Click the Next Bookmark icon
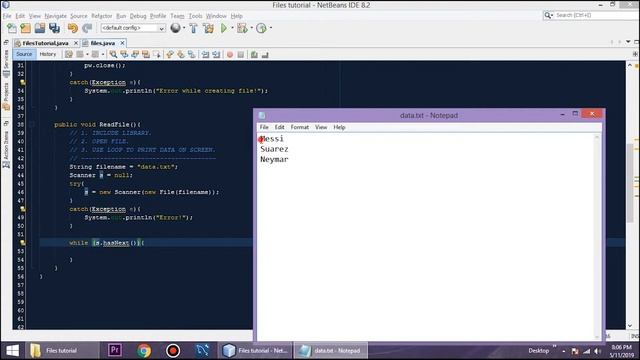Viewport: 640px width, 360px height. click(x=181, y=54)
